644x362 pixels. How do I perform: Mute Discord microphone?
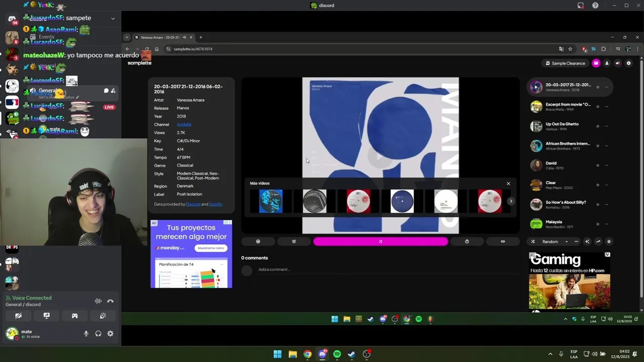[86, 333]
